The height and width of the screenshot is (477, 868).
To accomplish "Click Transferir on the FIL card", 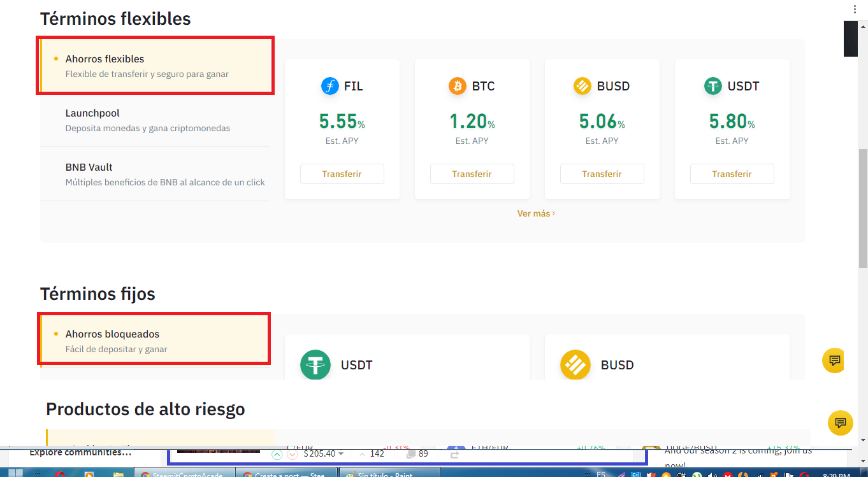I will click(342, 174).
